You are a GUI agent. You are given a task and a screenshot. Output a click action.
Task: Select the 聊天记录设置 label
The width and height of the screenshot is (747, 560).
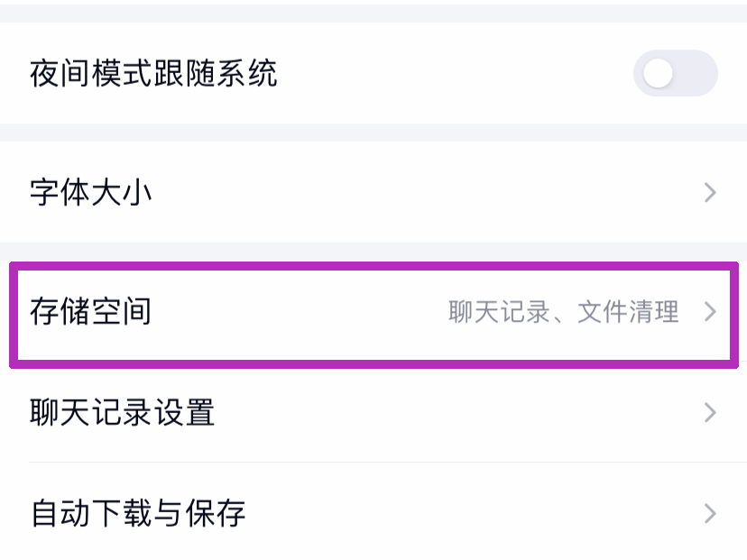click(x=122, y=413)
